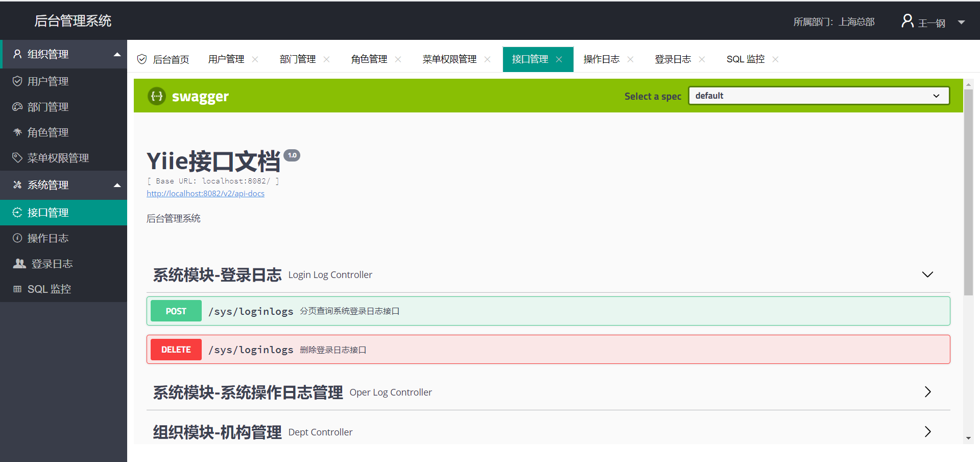Open SQL 监控 in the sidebar
This screenshot has height=462, width=980.
(x=63, y=289)
